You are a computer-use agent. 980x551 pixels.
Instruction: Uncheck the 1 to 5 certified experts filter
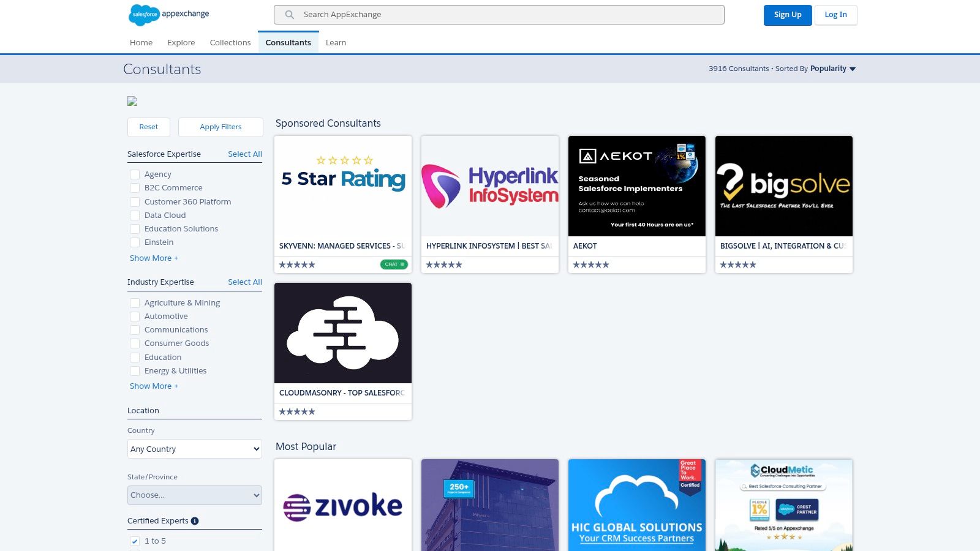[134, 541]
